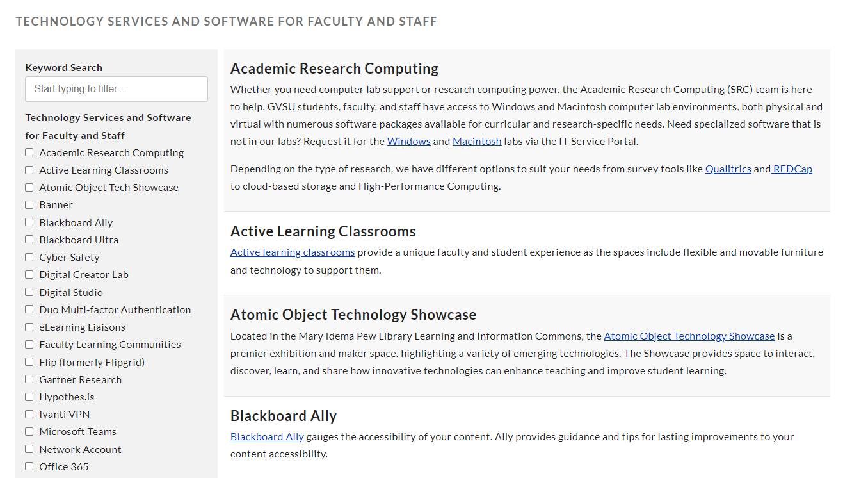The height and width of the screenshot is (478, 868).
Task: Enable the Ivanti VPN filter
Action: tap(29, 414)
